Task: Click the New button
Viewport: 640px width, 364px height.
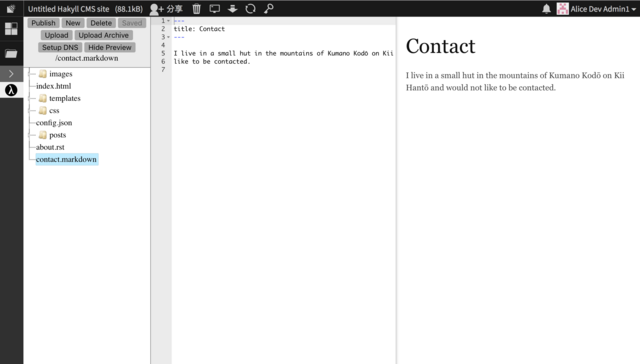Action: (x=73, y=23)
